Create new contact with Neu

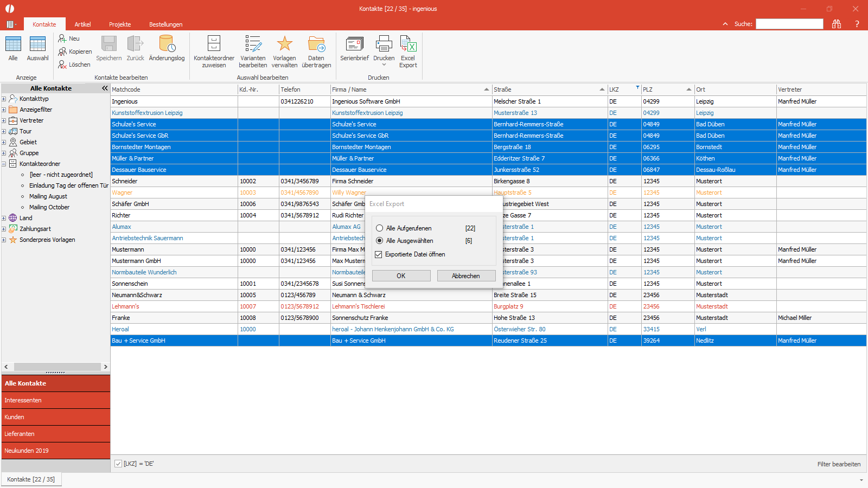[69, 38]
